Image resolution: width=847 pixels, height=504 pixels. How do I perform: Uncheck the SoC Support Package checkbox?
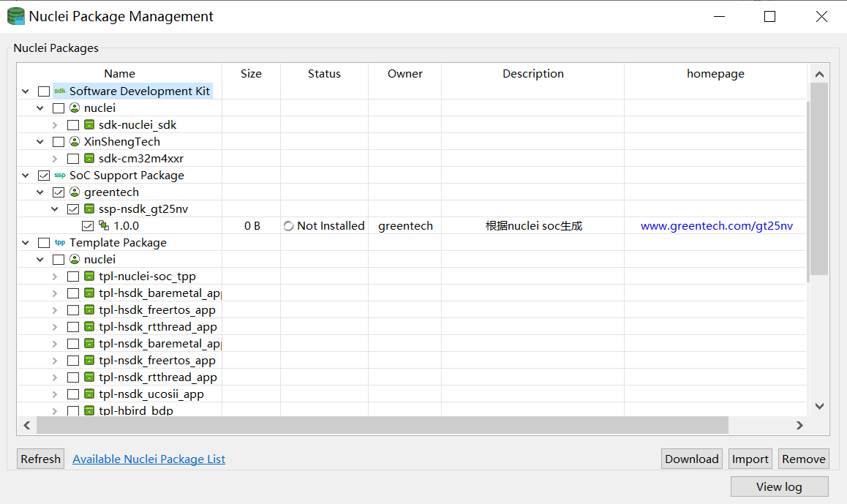(44, 176)
